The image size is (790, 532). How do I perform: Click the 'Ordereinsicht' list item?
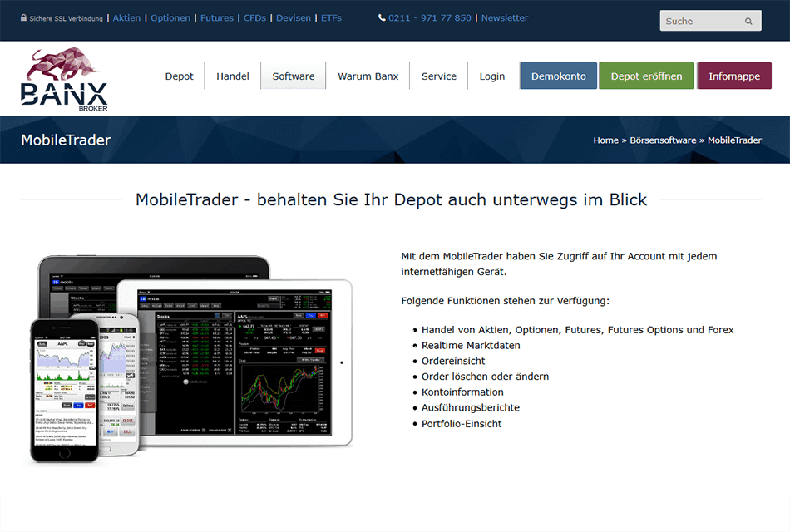click(x=453, y=362)
